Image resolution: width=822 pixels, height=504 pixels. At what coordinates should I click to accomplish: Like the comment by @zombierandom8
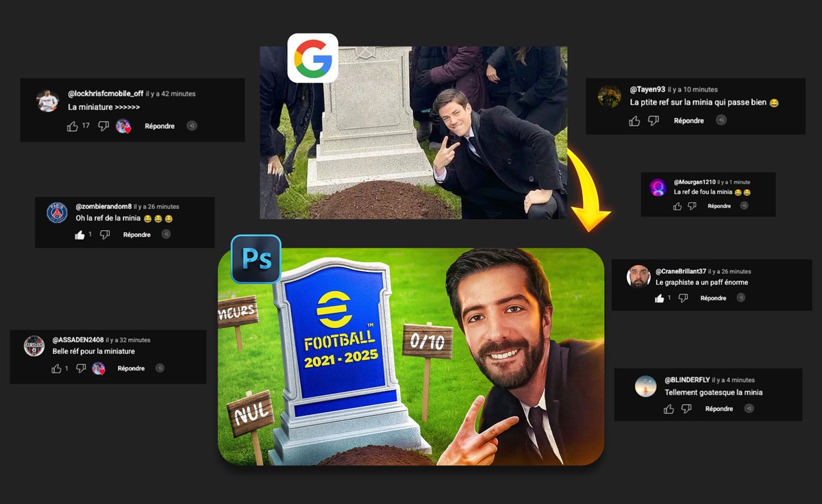coord(79,235)
